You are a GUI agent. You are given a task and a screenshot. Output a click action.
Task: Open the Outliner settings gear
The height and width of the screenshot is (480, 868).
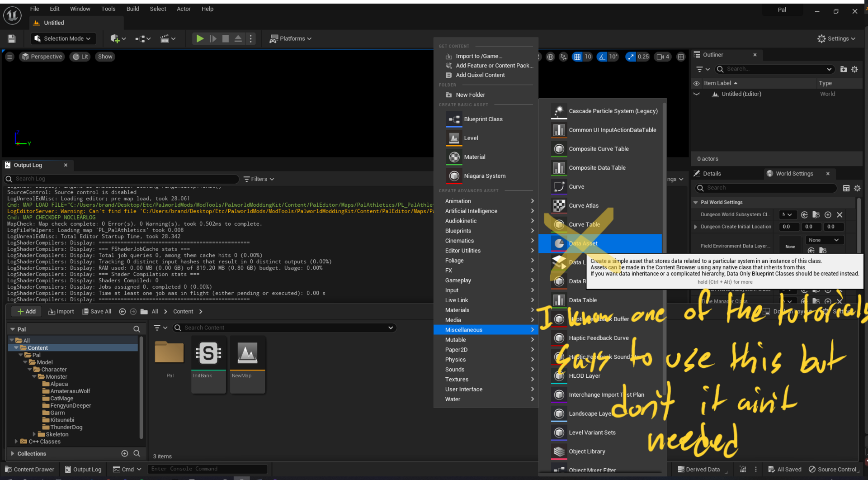pyautogui.click(x=854, y=69)
